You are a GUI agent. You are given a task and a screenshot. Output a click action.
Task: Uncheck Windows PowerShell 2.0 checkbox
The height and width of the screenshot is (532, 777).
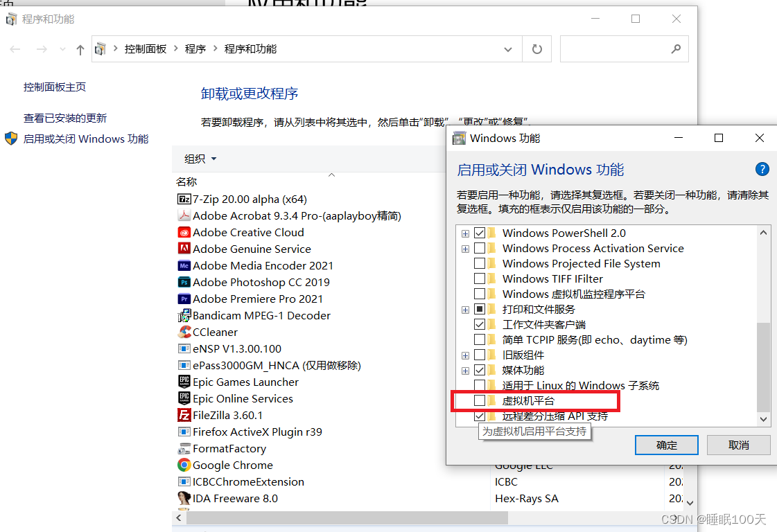(x=479, y=233)
